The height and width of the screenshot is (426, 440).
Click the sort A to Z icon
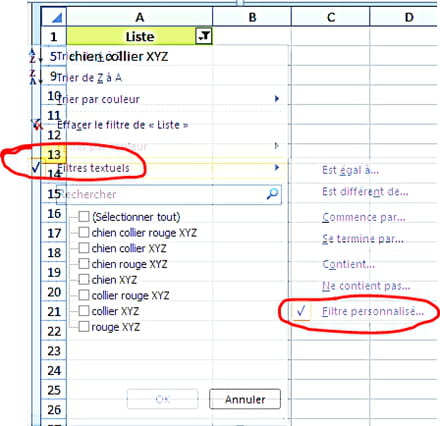33,56
